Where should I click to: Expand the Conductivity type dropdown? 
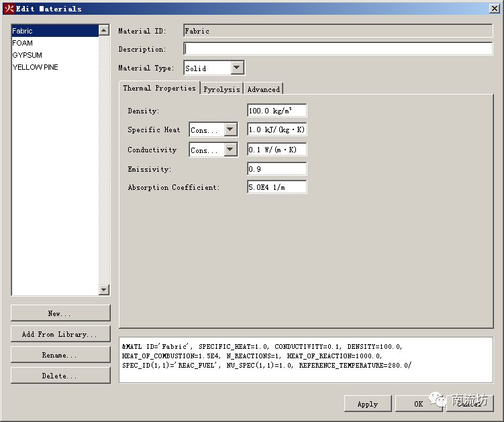[x=230, y=150]
